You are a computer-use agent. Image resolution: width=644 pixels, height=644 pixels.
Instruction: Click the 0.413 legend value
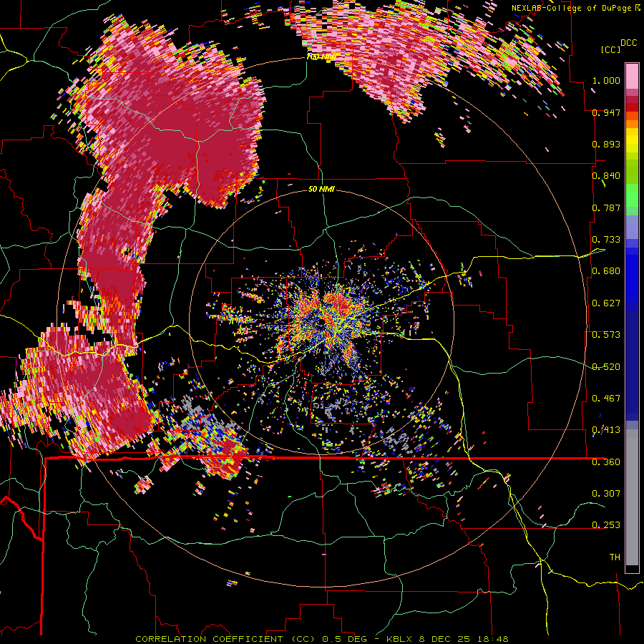[606, 430]
